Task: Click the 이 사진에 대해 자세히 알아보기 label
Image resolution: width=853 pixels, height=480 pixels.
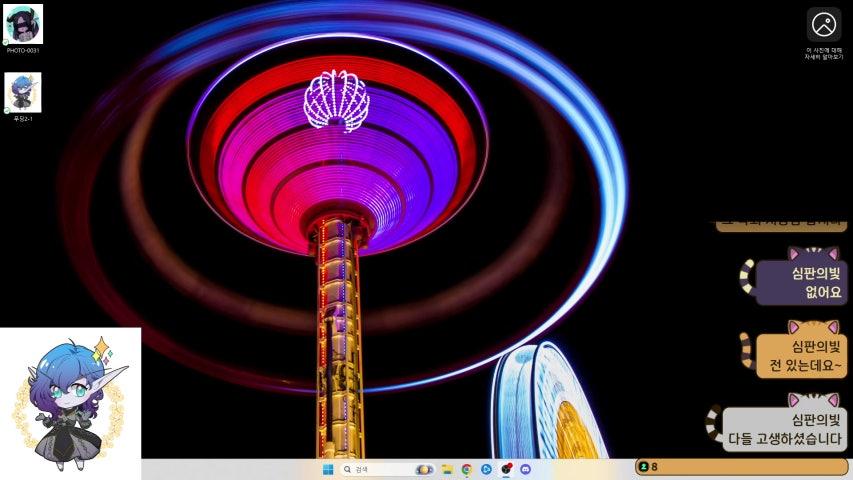Action: [824, 53]
